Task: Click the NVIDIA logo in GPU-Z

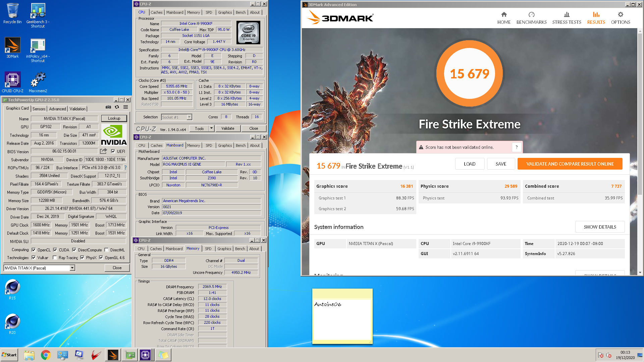Action: 114,135
